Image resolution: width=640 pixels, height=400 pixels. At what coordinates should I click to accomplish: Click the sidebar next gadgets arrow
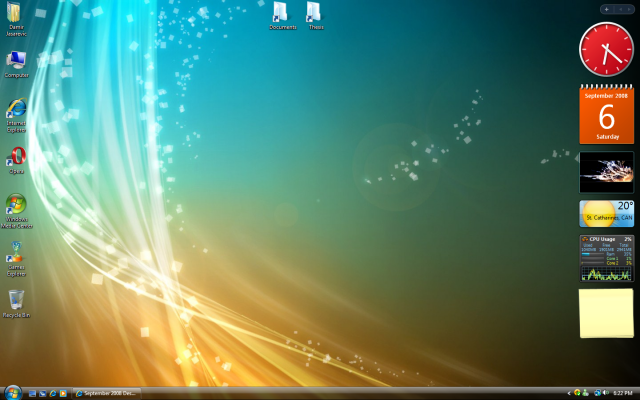(629, 9)
